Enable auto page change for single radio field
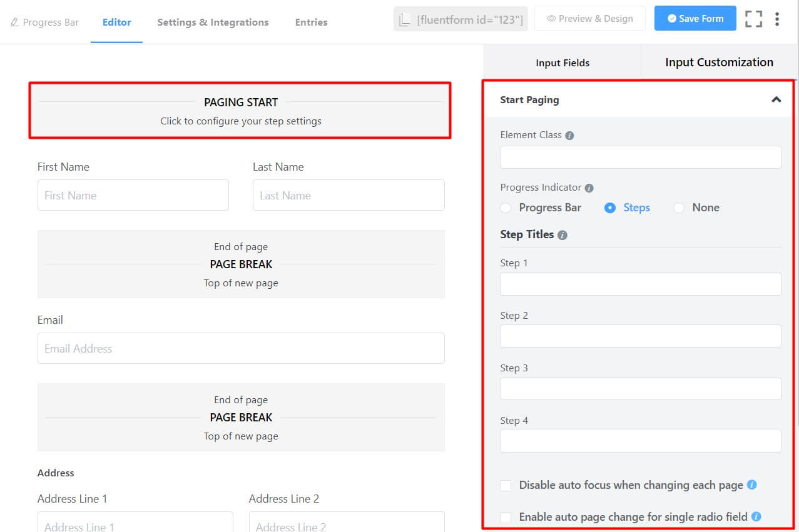Screen dimensions: 799x532 click(505, 517)
